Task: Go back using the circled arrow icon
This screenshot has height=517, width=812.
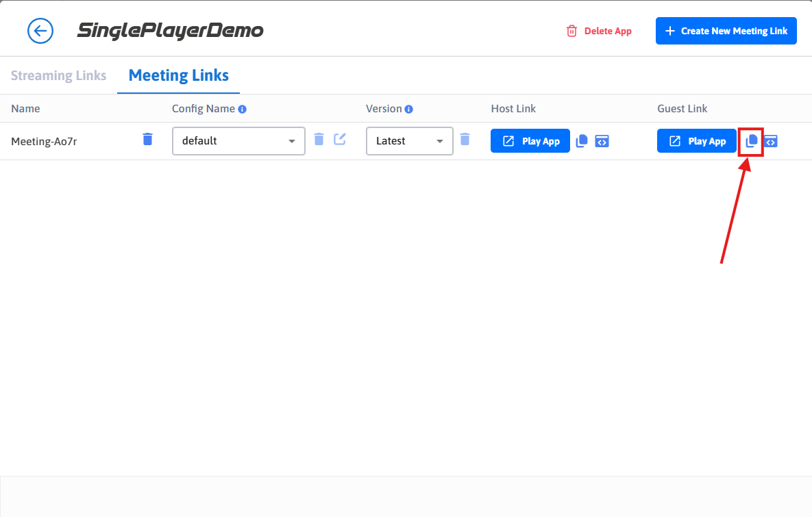Action: [40, 31]
